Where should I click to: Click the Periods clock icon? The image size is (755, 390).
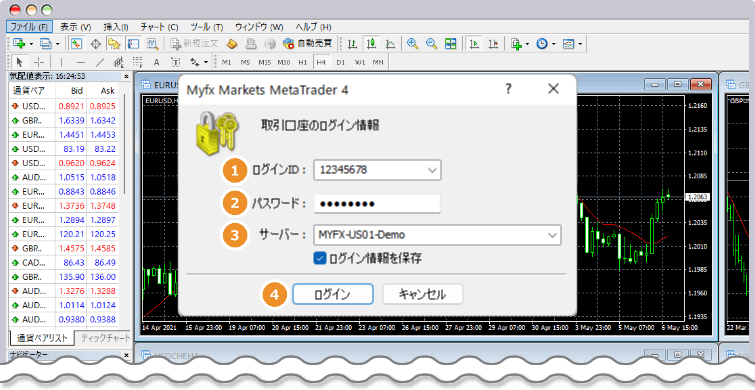542,44
